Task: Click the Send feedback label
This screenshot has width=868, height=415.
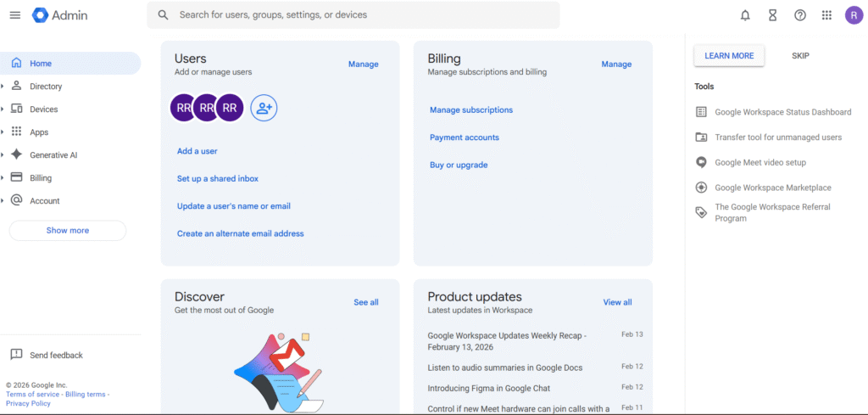Action: pos(57,355)
